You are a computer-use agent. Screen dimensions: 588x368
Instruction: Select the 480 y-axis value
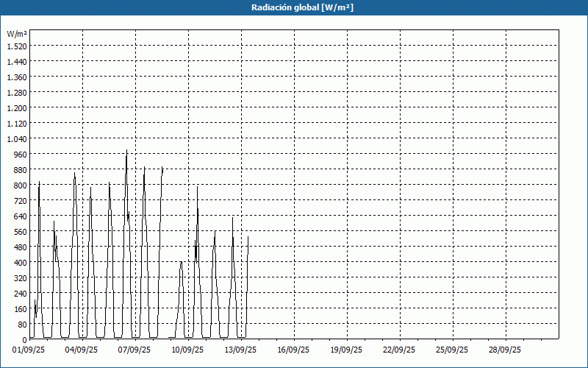[x=21, y=247]
